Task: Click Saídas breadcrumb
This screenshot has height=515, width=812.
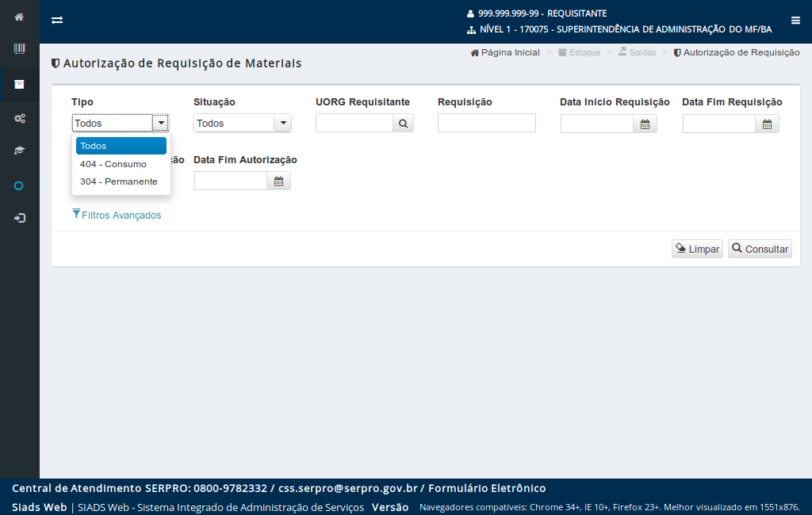Action: 637,52
